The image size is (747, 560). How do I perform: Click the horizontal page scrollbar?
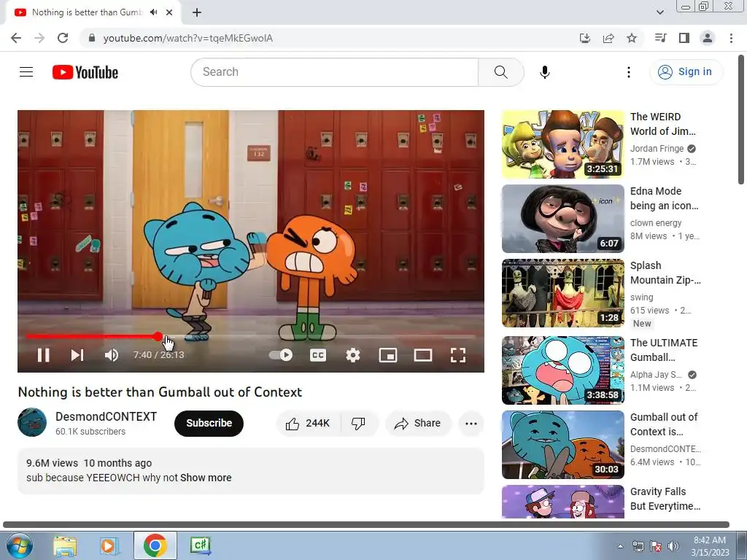tap(366, 524)
